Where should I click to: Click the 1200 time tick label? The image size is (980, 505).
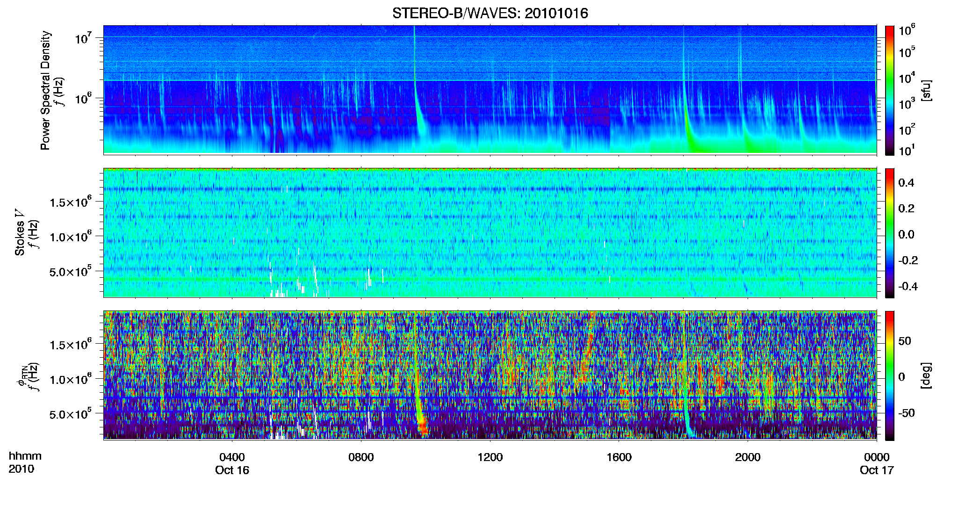490,457
